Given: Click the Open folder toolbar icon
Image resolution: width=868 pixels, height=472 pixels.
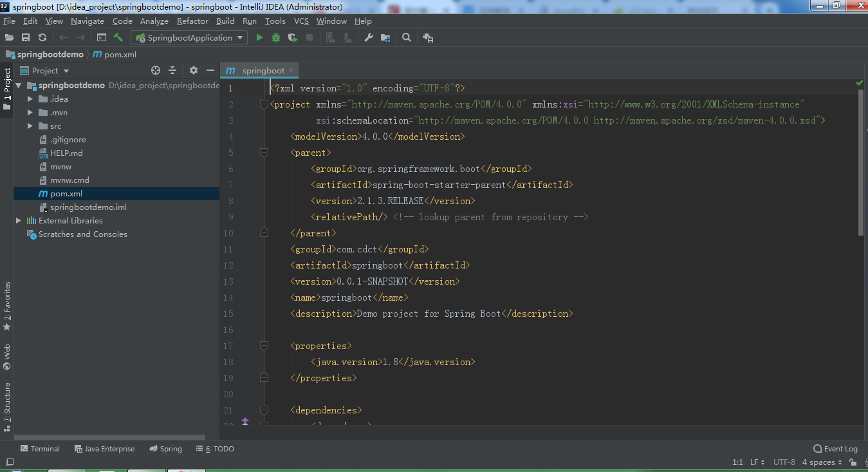Looking at the screenshot, I should [x=9, y=38].
